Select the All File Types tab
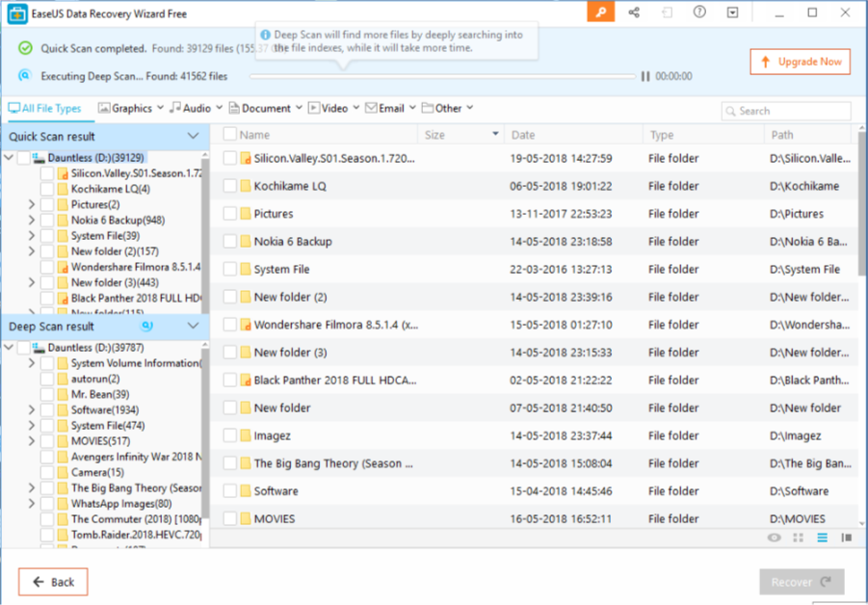The width and height of the screenshot is (868, 605). pos(45,109)
